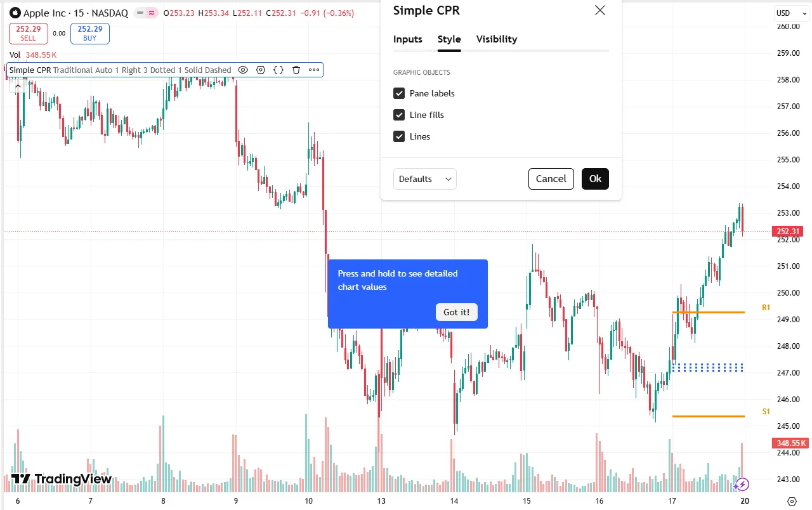
Task: Dismiss tooltip with Got it! button
Action: pos(456,312)
